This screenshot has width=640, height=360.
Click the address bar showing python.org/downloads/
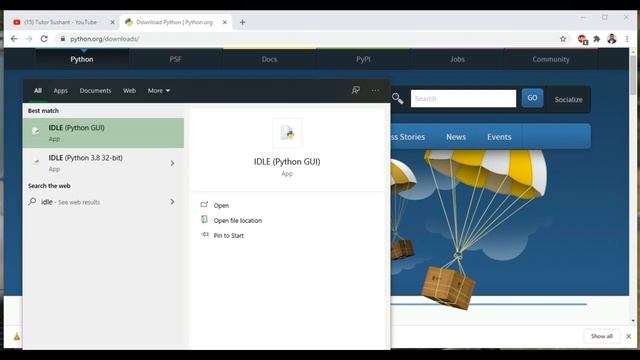[104, 39]
